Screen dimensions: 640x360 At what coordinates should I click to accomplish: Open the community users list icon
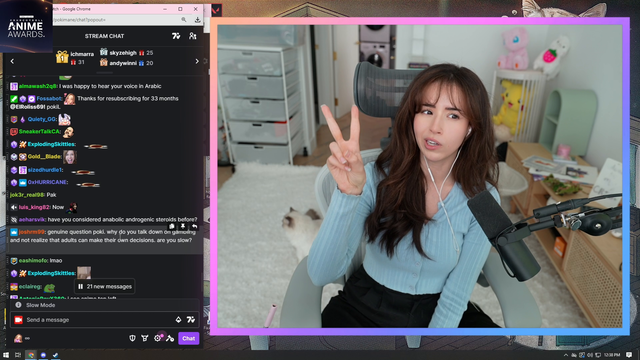pyautogui.click(x=192, y=36)
